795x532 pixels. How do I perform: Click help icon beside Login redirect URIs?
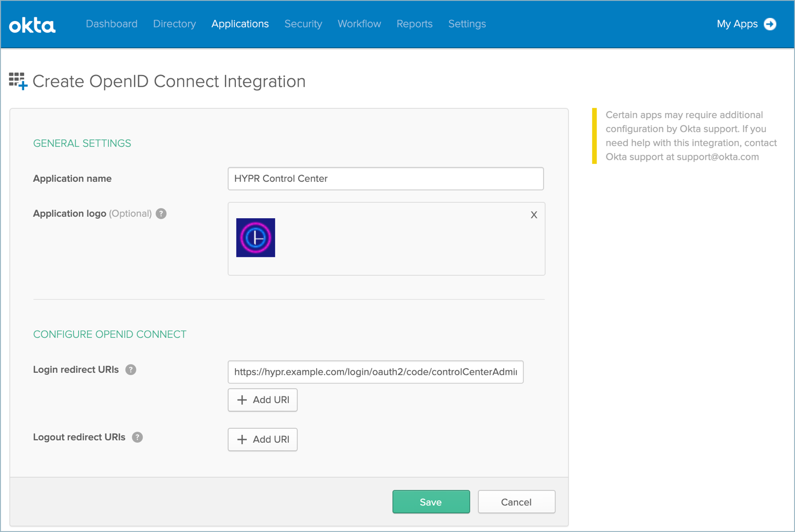pyautogui.click(x=131, y=370)
